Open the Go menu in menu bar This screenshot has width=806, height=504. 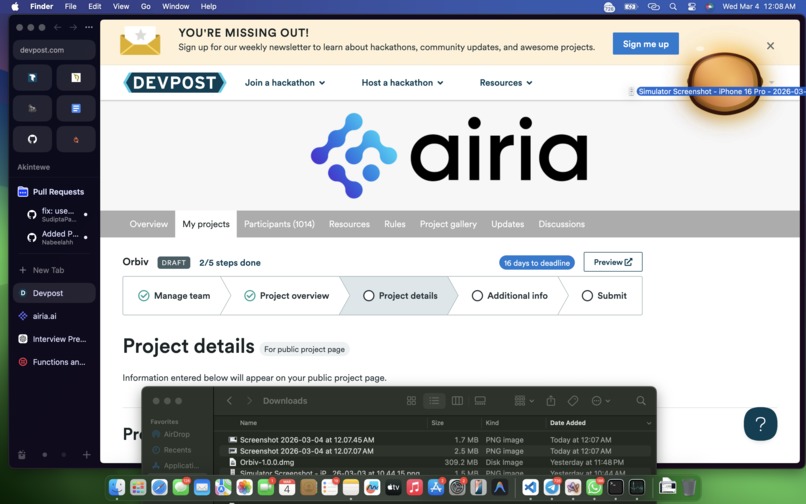(145, 6)
